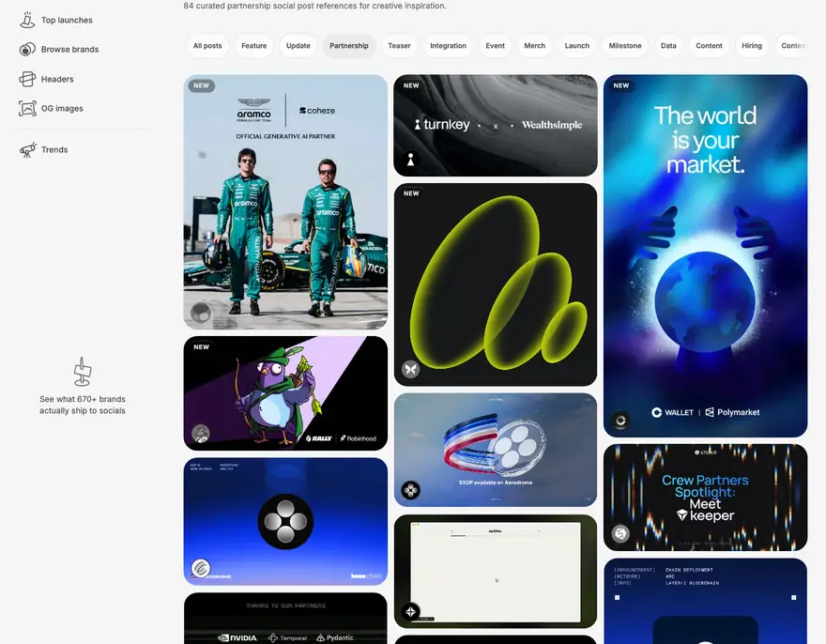Click Turnkey brand avatar on Wealthsimple card
The width and height of the screenshot is (826, 644).
[x=410, y=160]
